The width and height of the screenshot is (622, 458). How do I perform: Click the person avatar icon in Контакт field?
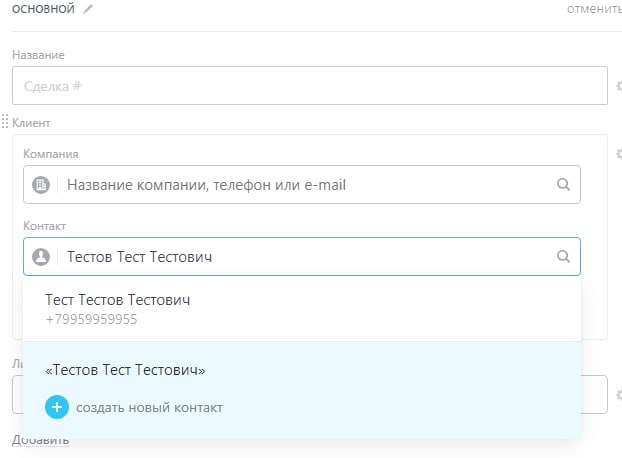point(41,257)
